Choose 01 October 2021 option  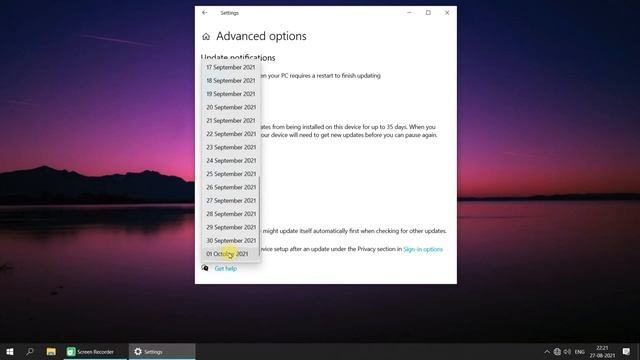[x=231, y=254]
